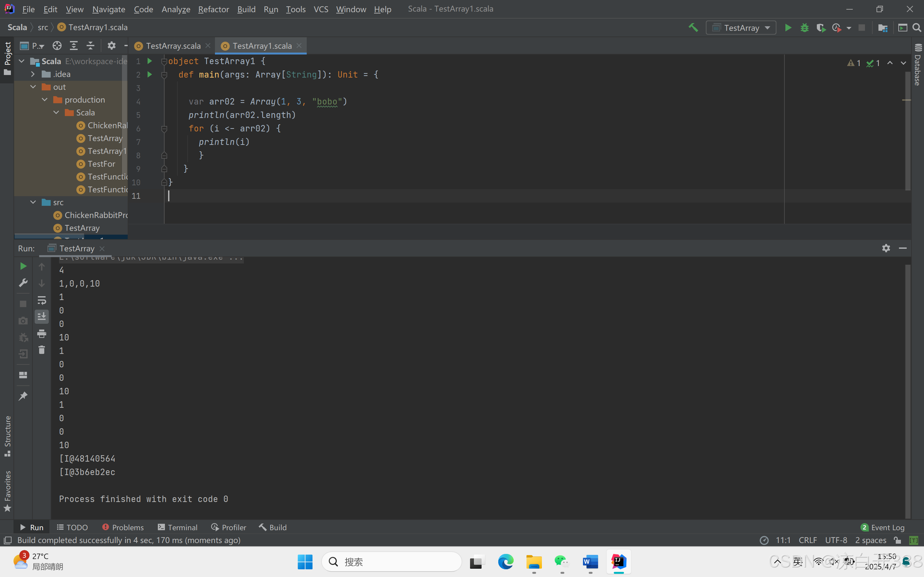Click the Build project hammer icon
This screenshot has width=924, height=577.
pyautogui.click(x=693, y=28)
